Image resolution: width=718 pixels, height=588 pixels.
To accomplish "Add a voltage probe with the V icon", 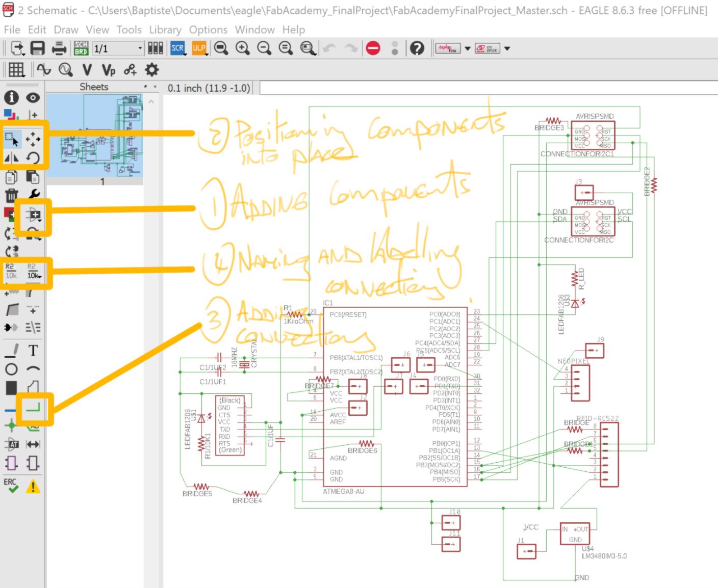I will (x=87, y=69).
